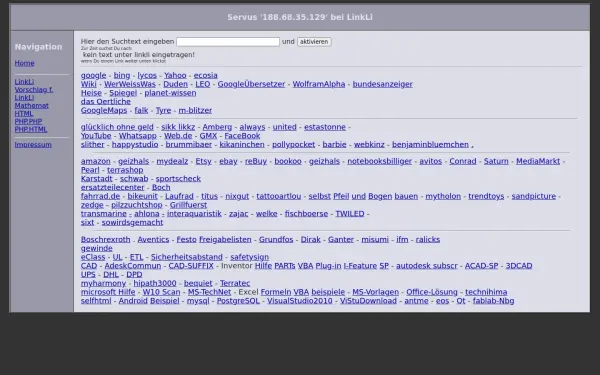Open the Karstadt link
This screenshot has width=600, height=375.
96,179
